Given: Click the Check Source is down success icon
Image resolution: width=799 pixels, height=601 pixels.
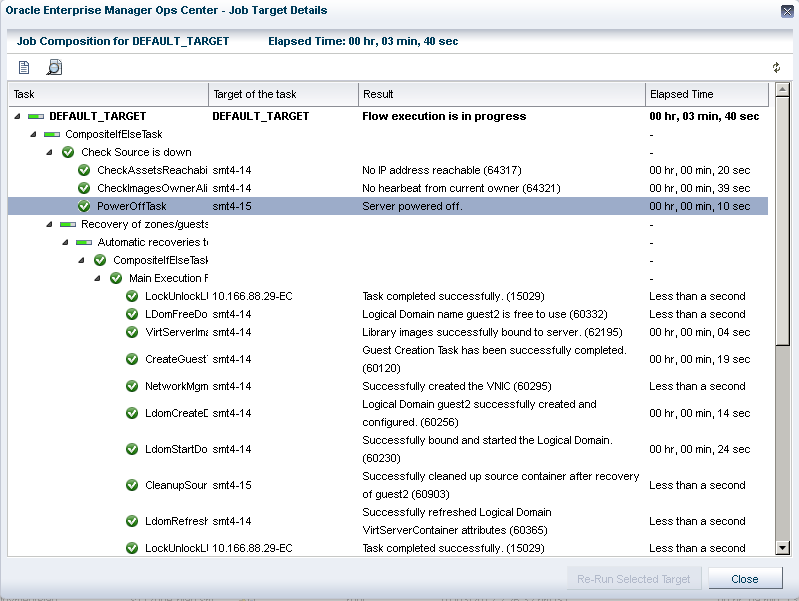Looking at the screenshot, I should [68, 152].
